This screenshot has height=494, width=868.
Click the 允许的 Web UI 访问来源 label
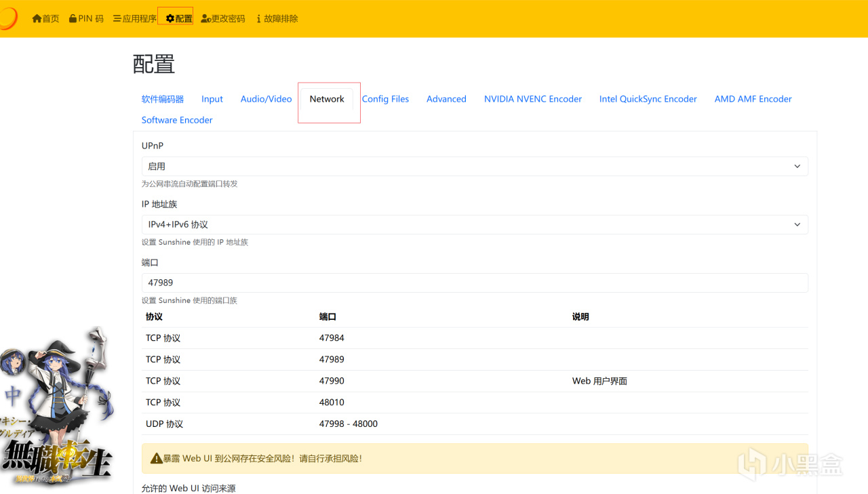click(x=189, y=489)
